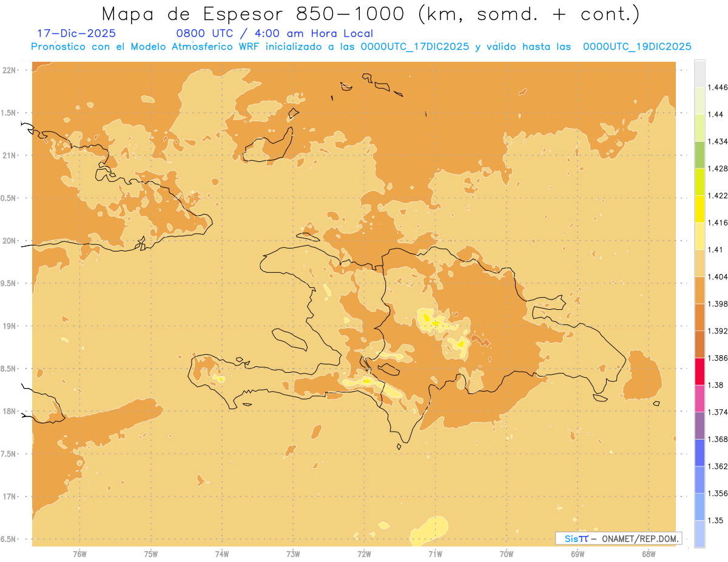Click the legend value 1.398
This screenshot has width=728, height=562.
[x=718, y=304]
